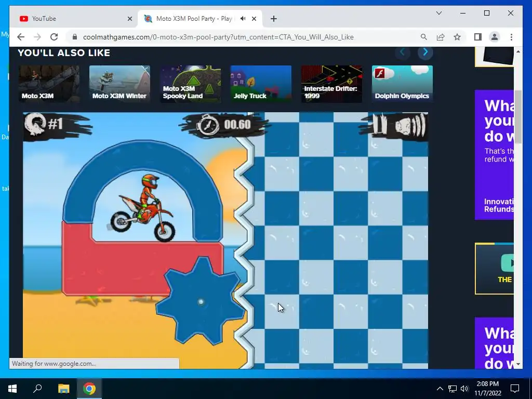Go to the previous carousel of recommended games
532x399 pixels.
click(x=403, y=52)
